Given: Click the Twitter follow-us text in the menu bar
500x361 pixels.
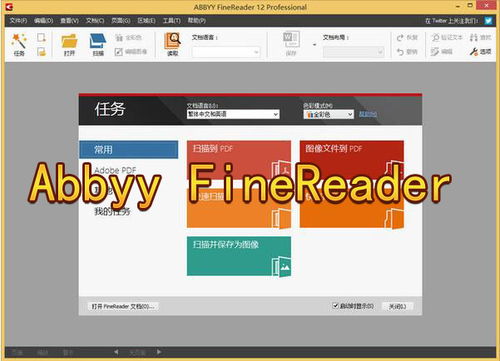Looking at the screenshot, I should [452, 21].
